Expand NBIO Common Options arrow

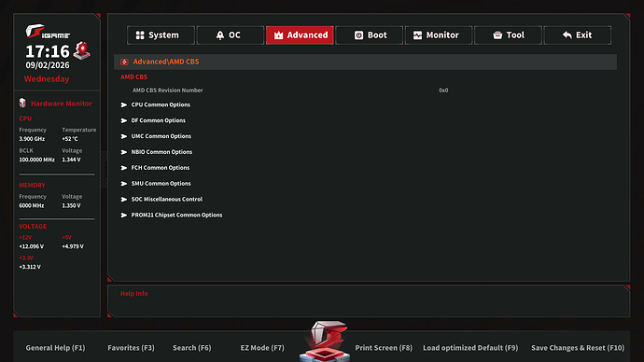(123, 152)
